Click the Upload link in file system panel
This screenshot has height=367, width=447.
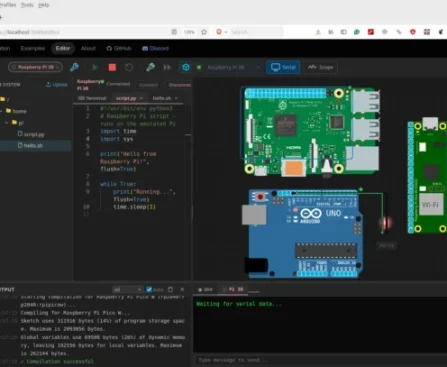pyautogui.click(x=57, y=85)
